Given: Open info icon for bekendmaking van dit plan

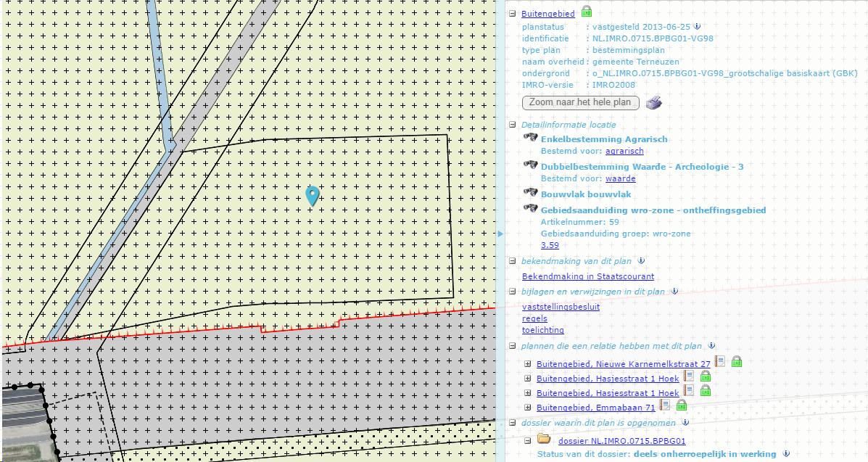Looking at the screenshot, I should pos(641,260).
